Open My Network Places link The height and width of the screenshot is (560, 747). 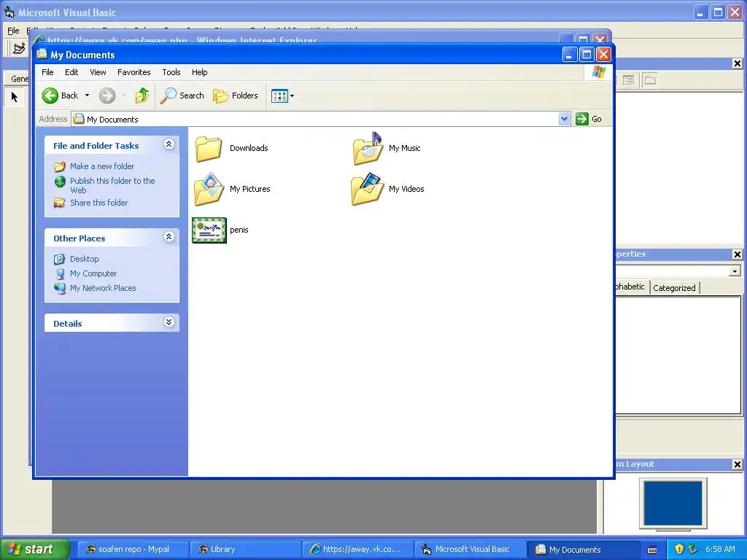[103, 288]
